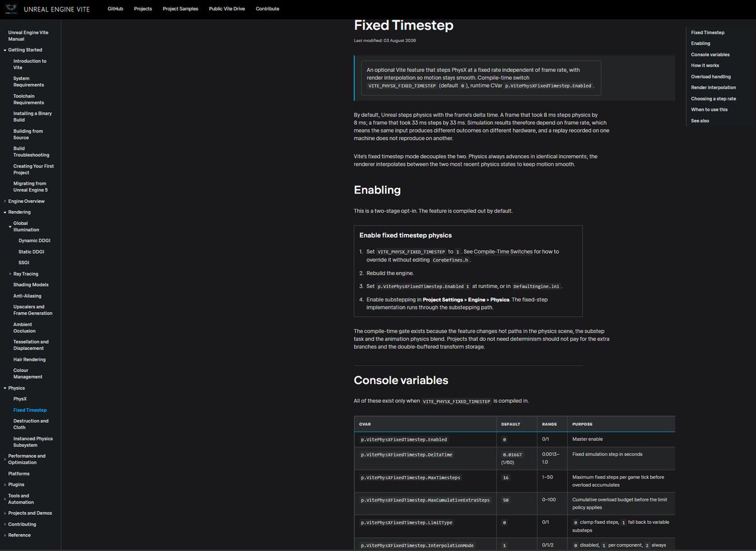Expand the Tools and Automation arrow
Screen dimensions: 756x551
(x=5, y=499)
